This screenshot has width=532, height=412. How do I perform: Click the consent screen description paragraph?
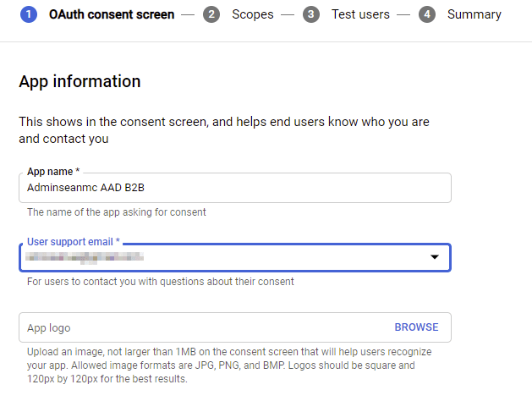224,129
